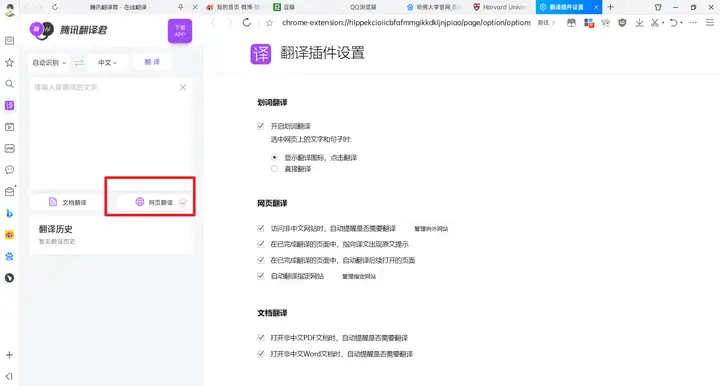This screenshot has width=720, height=386.
Task: Open the favorites star in sidebar
Action: [9, 62]
